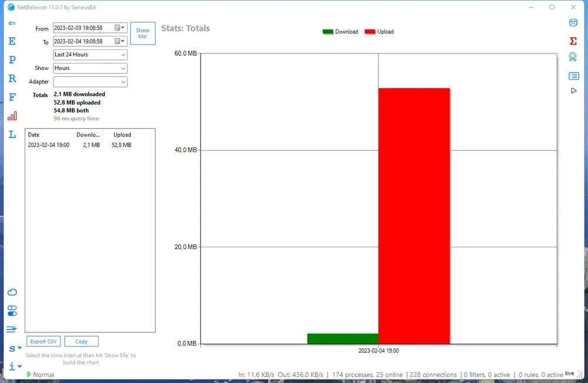This screenshot has width=588, height=383.
Task: Click '52,8 MB uploaded' totals text
Action: (77, 103)
